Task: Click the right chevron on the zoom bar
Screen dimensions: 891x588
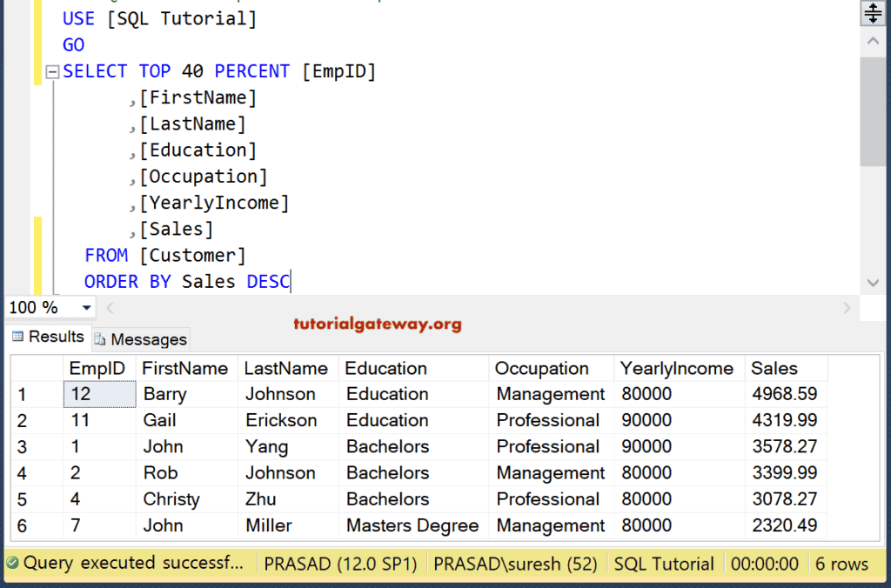Action: click(848, 307)
